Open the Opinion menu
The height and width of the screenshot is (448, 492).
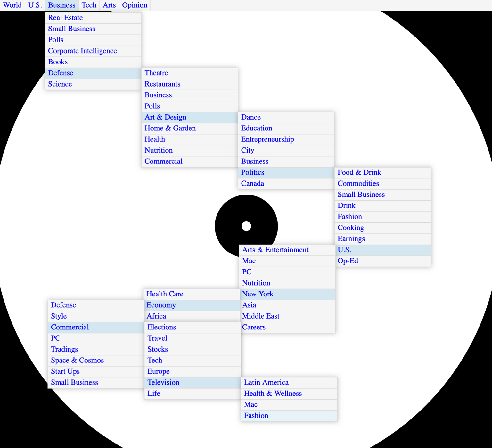(135, 5)
